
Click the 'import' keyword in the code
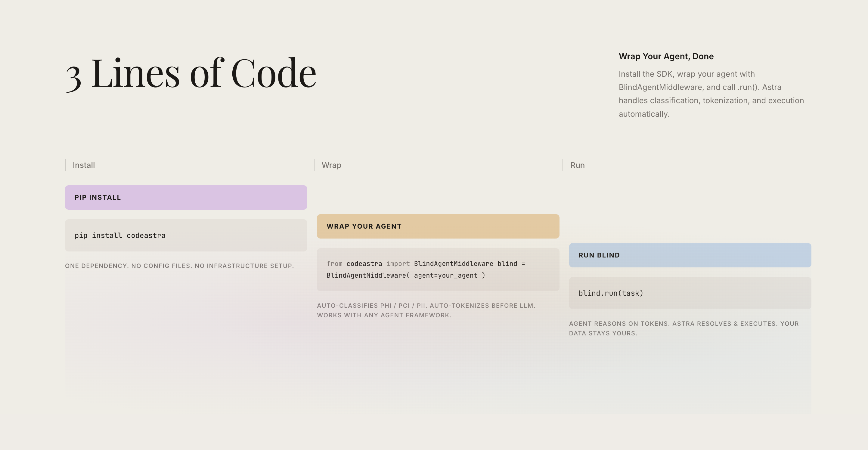[398, 264]
